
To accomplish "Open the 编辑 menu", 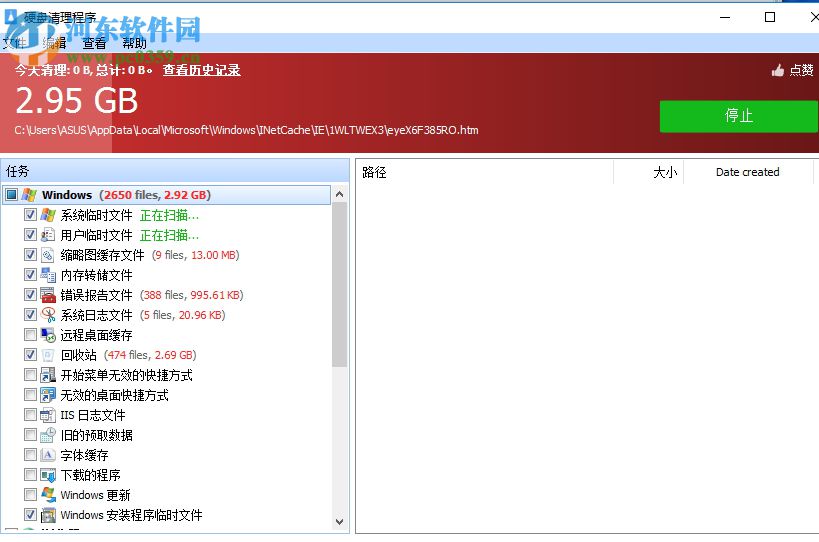I will [x=54, y=43].
